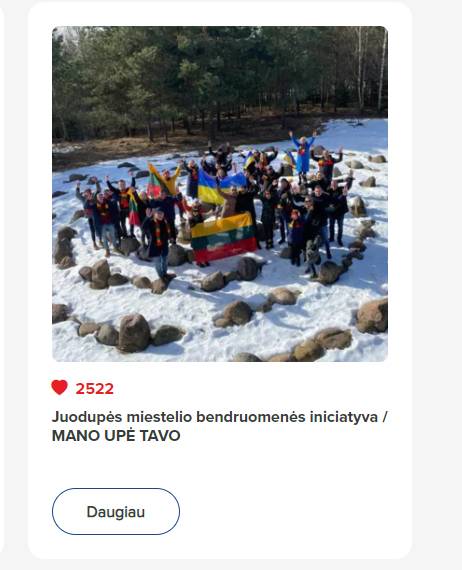462x570 pixels.
Task: Click the large boulder at the photo's bottom left
Action: (134, 333)
